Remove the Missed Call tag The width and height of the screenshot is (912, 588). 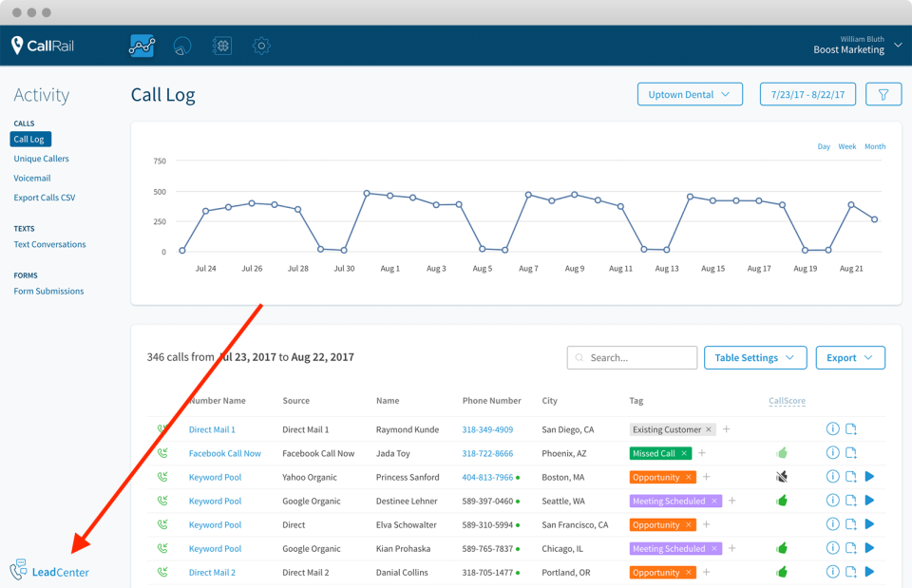point(684,453)
